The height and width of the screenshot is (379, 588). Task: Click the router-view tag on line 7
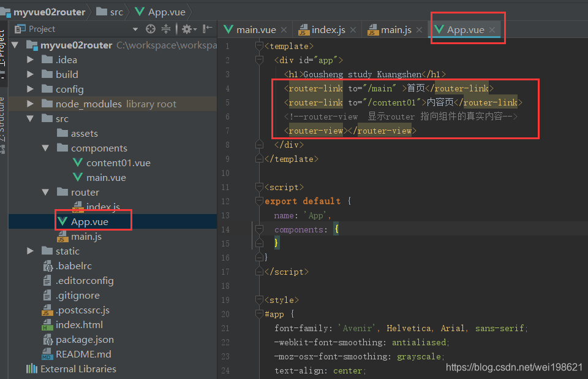[350, 131]
